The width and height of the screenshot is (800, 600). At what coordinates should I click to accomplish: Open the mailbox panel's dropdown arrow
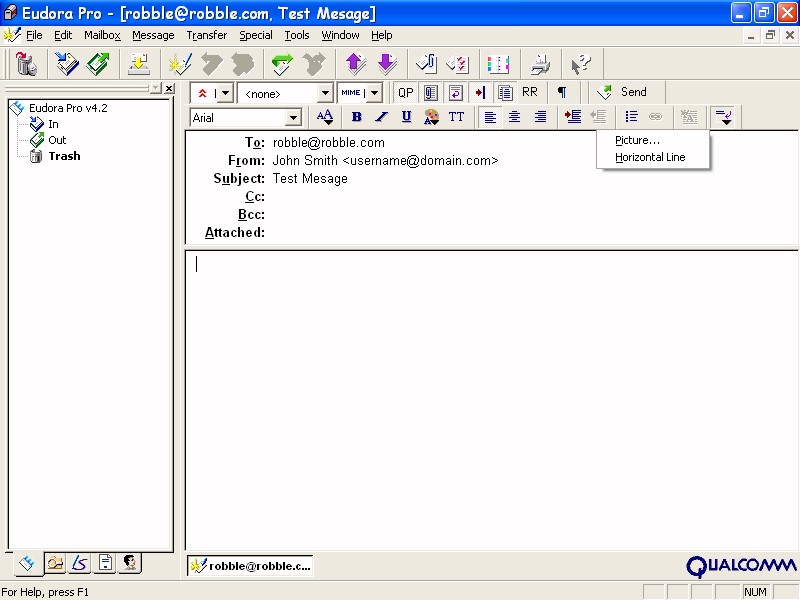tap(156, 88)
